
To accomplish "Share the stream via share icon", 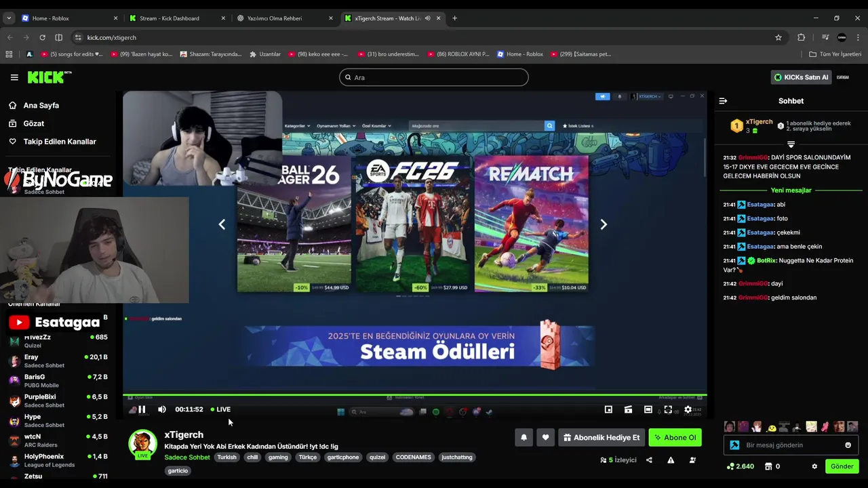I will pos(649,460).
